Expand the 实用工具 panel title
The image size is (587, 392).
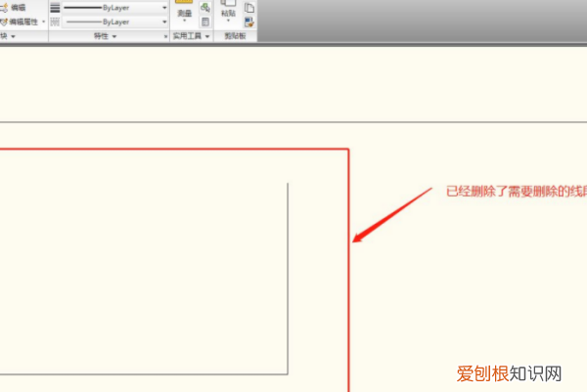[x=191, y=35]
